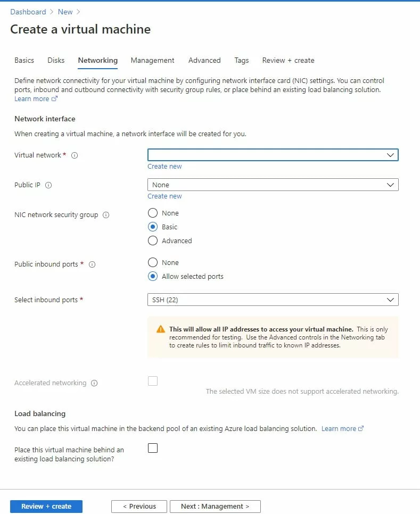Image resolution: width=420 pixels, height=514 pixels.
Task: Click the Review + create button
Action: click(46, 506)
